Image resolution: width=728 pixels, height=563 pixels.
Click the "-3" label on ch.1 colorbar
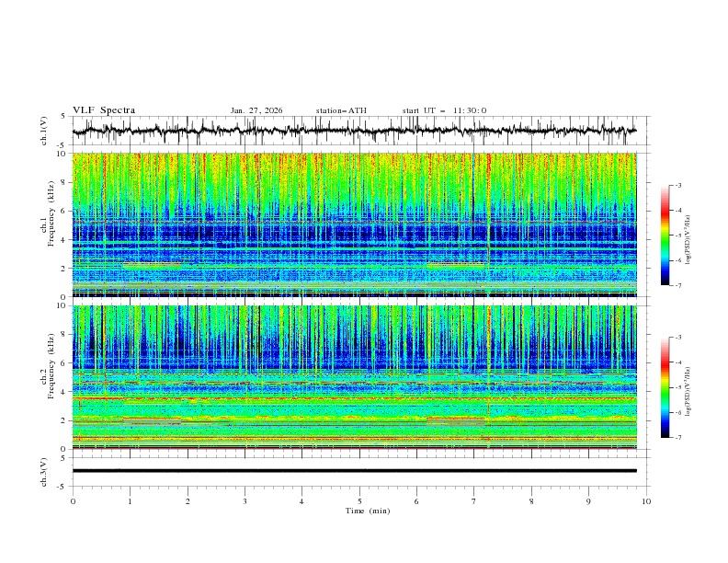point(677,185)
